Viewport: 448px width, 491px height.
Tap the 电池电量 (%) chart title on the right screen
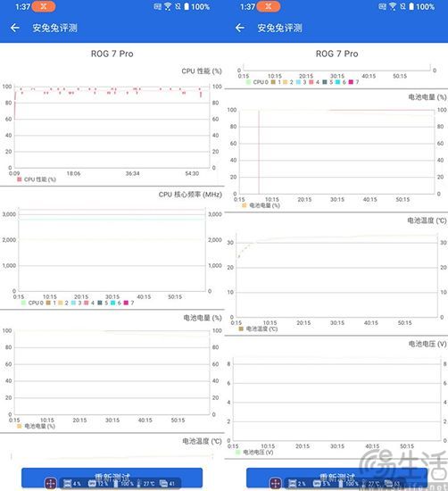click(427, 97)
